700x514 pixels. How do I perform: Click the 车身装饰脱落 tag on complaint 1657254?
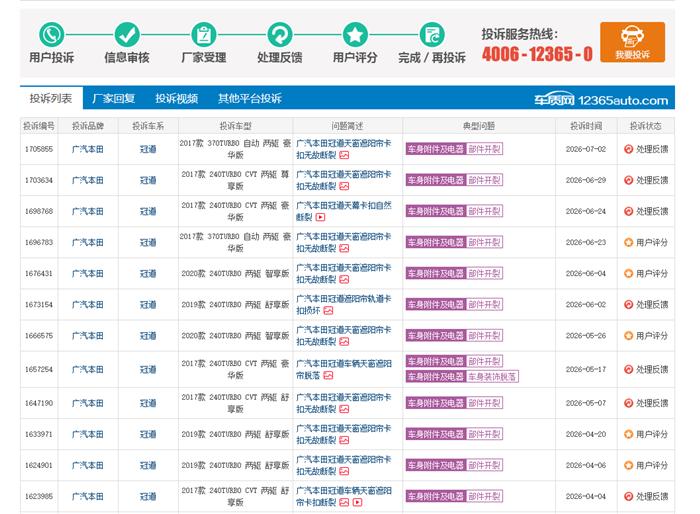(492, 377)
